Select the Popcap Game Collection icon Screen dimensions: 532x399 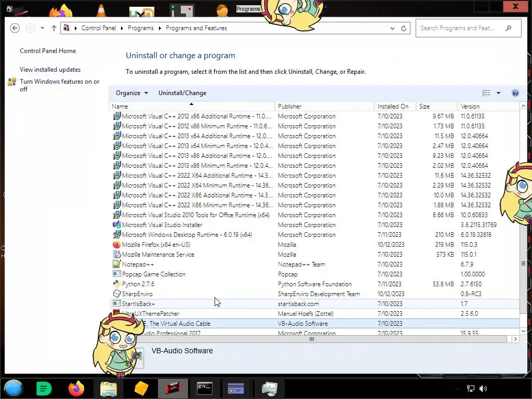pos(116,274)
